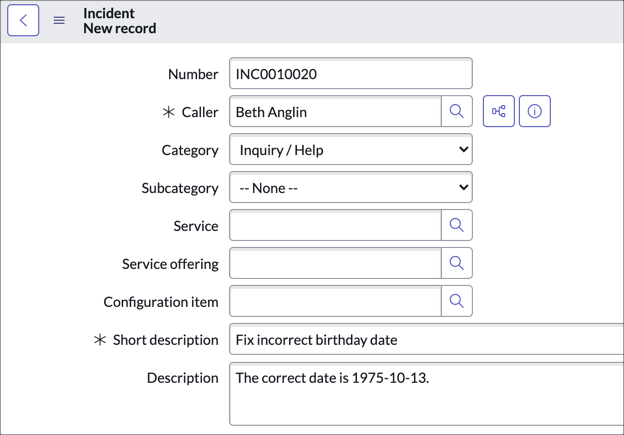Click the Caller field label
This screenshot has height=435, width=624.
point(199,112)
